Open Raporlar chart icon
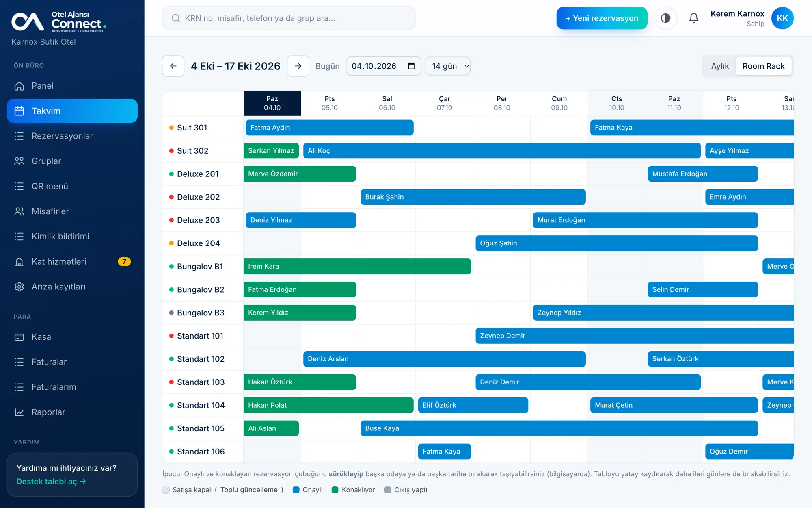The height and width of the screenshot is (508, 812). point(19,412)
